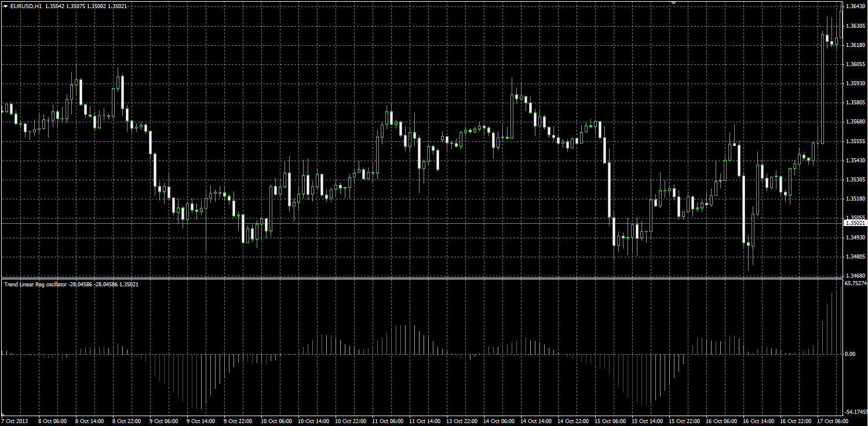Click the 1.36055 price axis label
This screenshot has width=868, height=426.
pos(856,64)
